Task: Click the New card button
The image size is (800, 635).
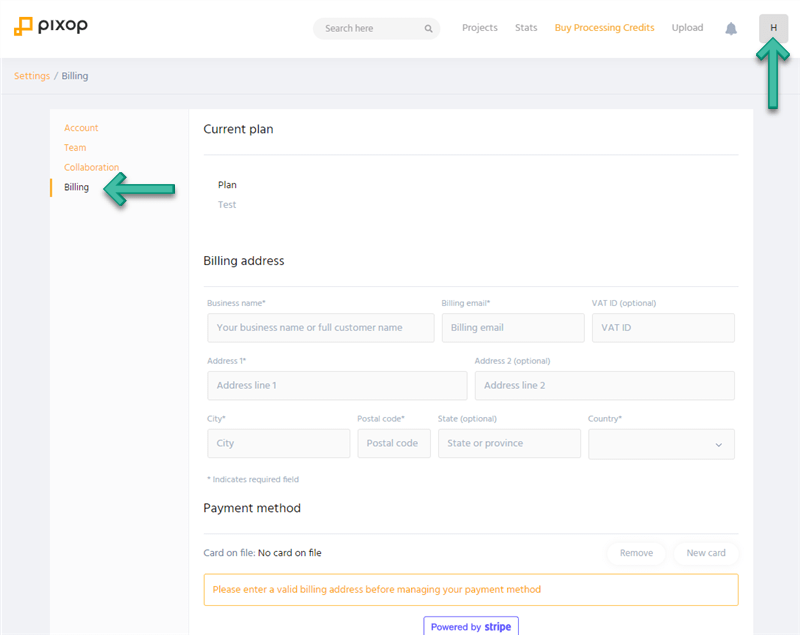Action: pos(706,553)
